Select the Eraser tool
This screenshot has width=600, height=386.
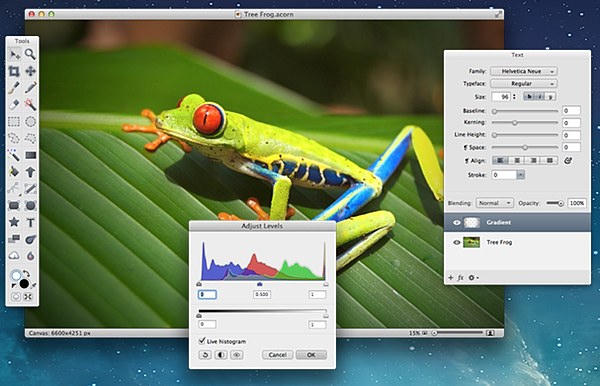[14, 104]
